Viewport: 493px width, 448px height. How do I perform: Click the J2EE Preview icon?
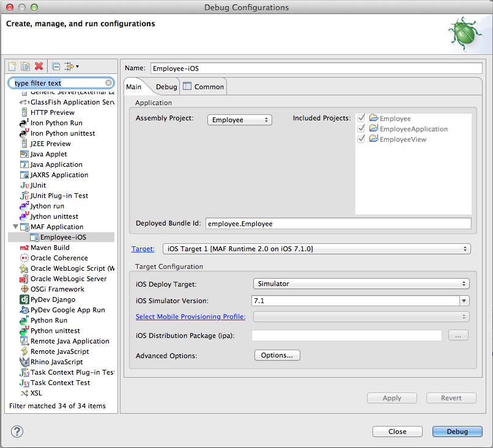(x=24, y=144)
